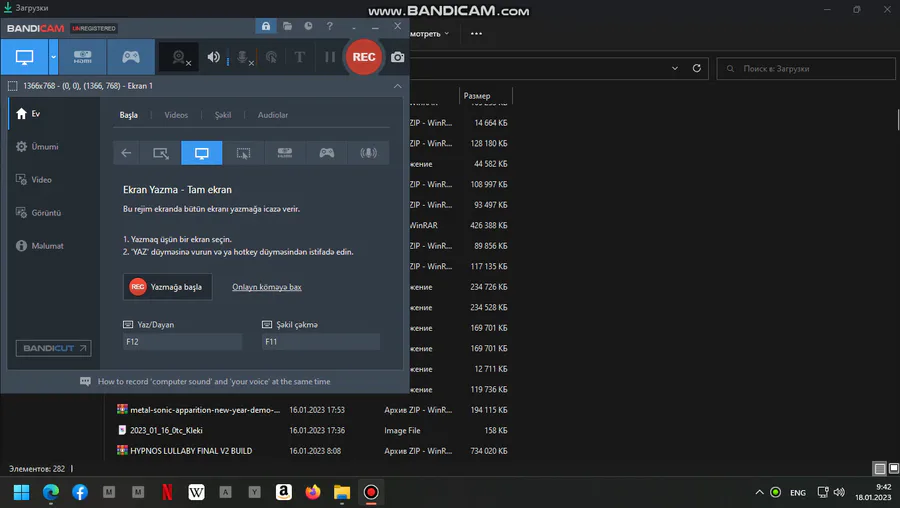Select HDMI device recording mode in top toolbar

[83, 57]
